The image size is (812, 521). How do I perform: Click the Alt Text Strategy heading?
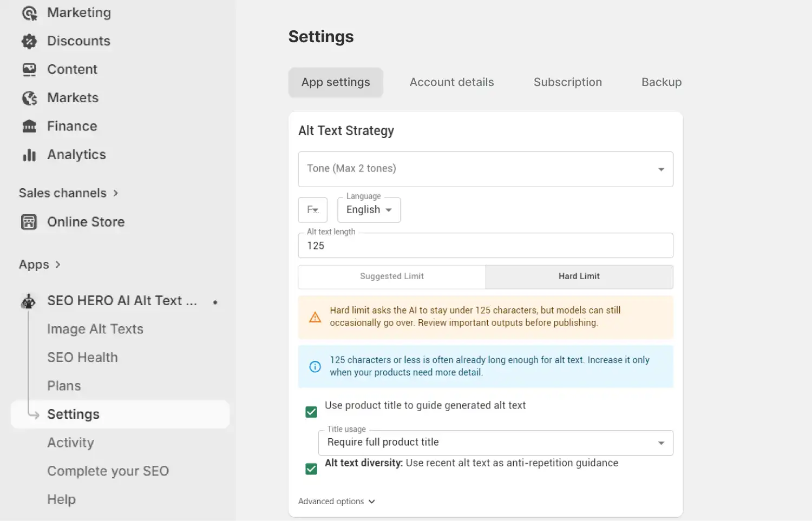pyautogui.click(x=346, y=131)
